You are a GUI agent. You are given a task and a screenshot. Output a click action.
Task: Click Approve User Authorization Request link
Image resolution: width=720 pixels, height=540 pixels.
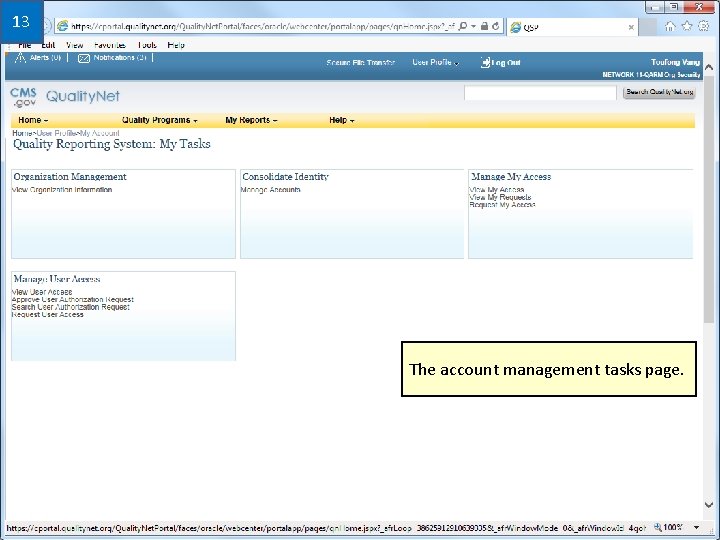tap(73, 299)
